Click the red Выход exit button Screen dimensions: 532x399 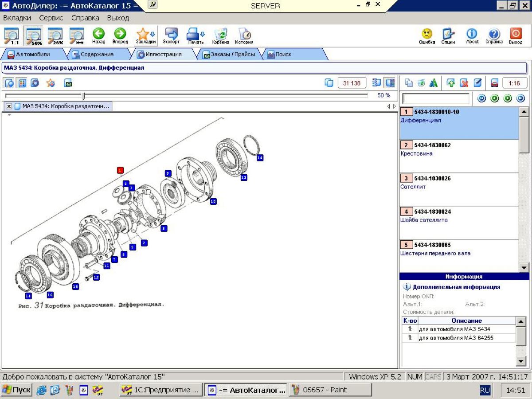(x=516, y=36)
